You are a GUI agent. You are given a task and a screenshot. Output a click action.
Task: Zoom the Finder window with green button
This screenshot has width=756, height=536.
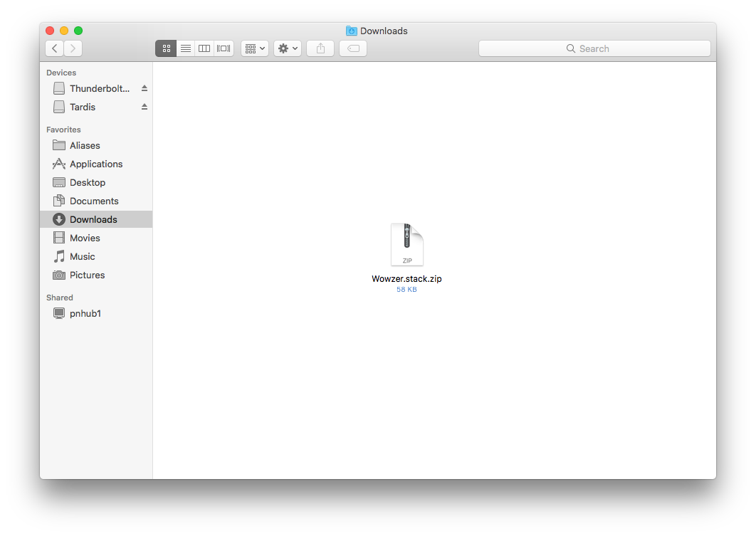pos(78,31)
